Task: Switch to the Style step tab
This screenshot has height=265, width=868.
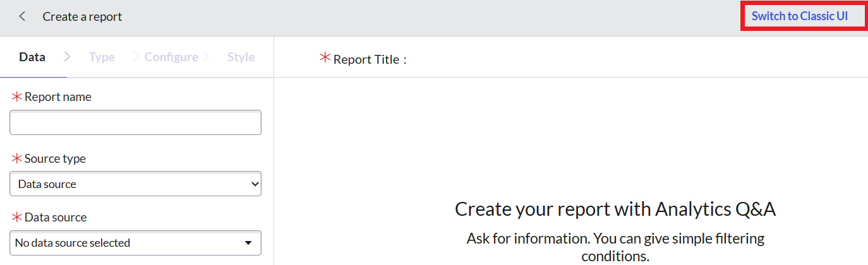Action: click(241, 57)
